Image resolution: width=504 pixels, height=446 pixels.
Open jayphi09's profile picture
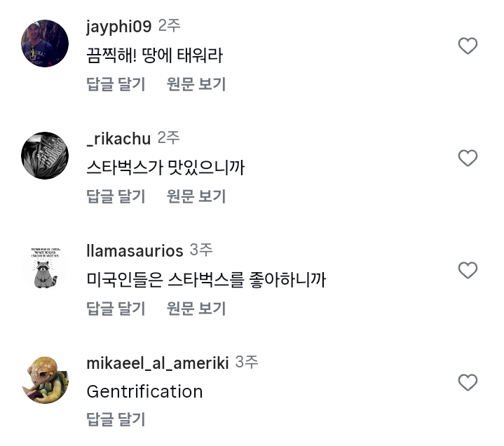point(45,43)
